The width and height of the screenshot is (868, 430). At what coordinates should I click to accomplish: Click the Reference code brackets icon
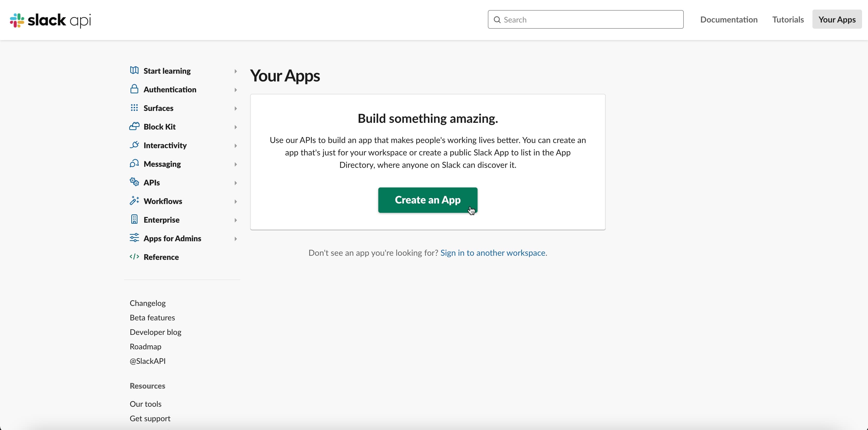click(x=134, y=257)
